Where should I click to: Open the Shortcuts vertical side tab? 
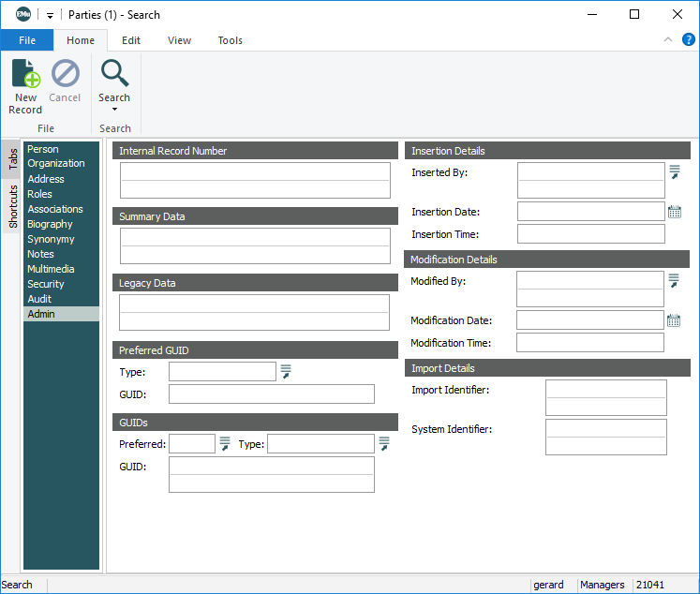coord(12,206)
